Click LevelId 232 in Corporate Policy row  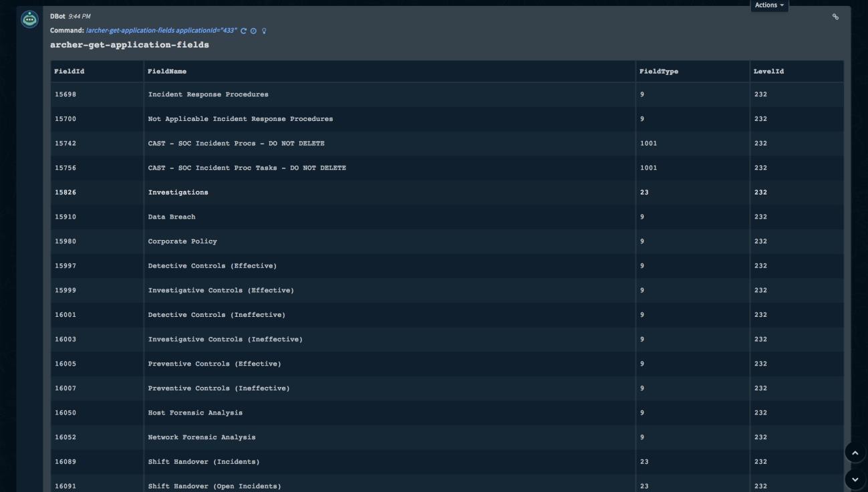pyautogui.click(x=760, y=241)
